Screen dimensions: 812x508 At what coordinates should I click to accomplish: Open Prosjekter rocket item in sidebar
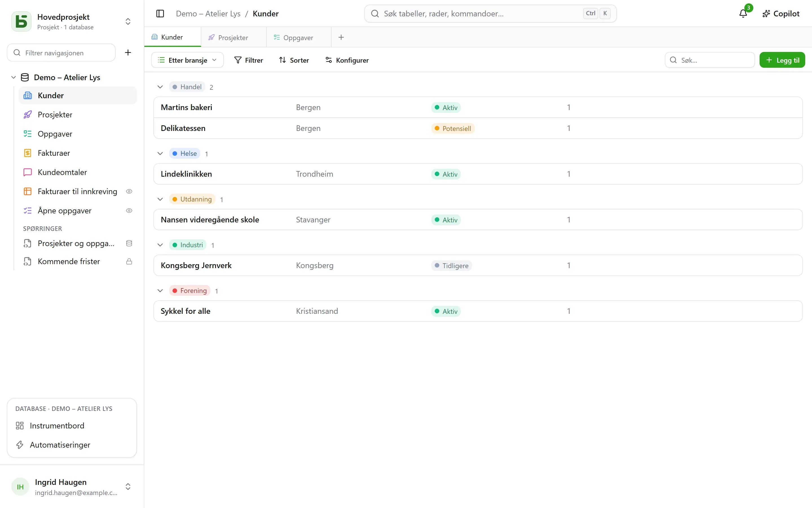click(x=78, y=115)
